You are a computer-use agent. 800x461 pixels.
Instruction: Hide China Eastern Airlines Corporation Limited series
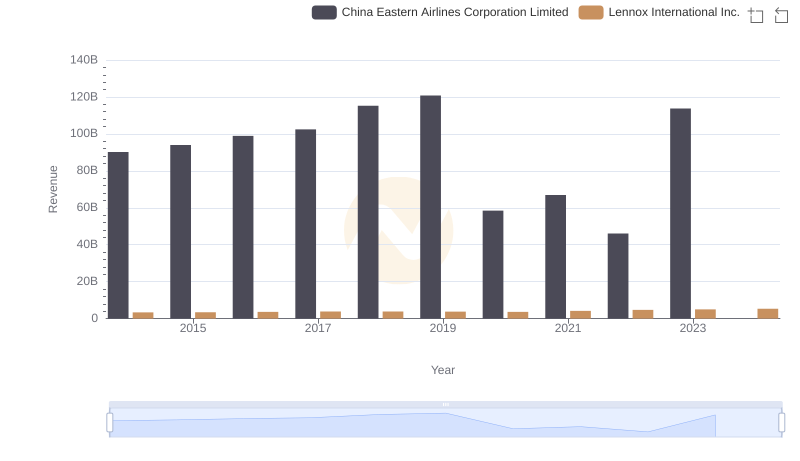pyautogui.click(x=455, y=12)
